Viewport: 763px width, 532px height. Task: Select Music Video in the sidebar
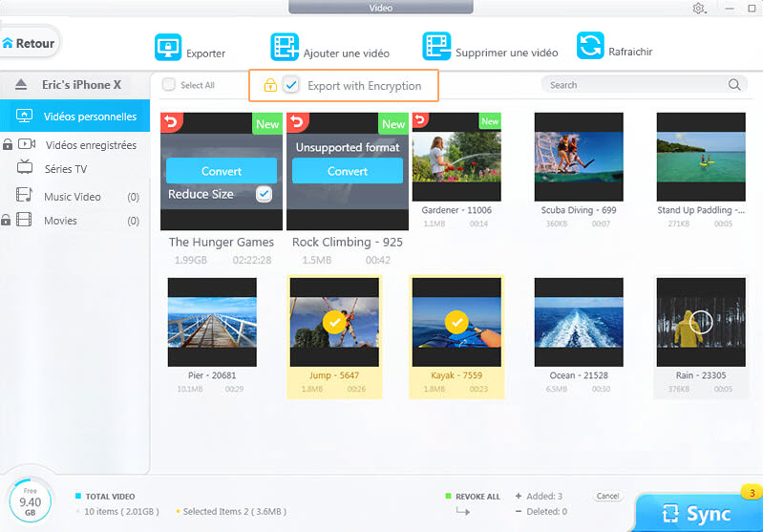(x=72, y=197)
